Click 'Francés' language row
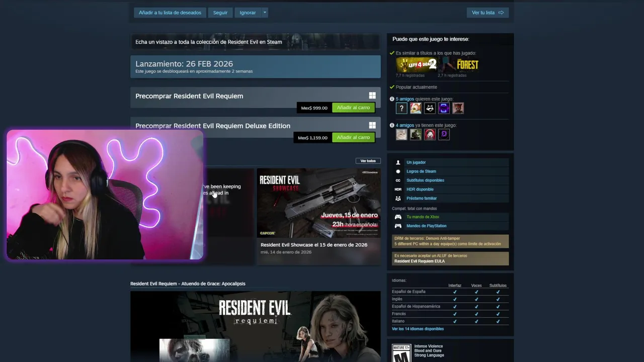The image size is (644, 362). coord(450,314)
